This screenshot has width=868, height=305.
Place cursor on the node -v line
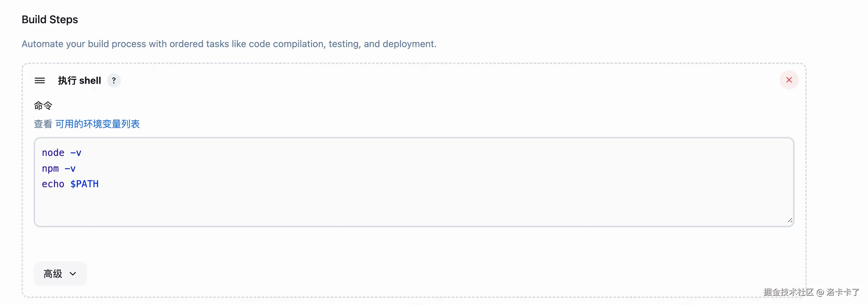pyautogui.click(x=62, y=153)
